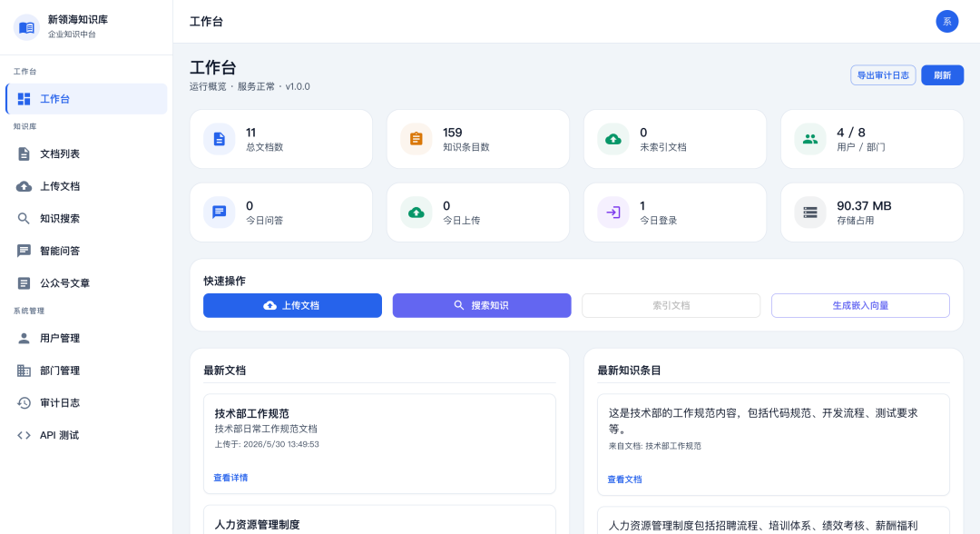Click the 企业知识中台 subtitle
Image resolution: width=980 pixels, height=534 pixels.
[x=72, y=35]
